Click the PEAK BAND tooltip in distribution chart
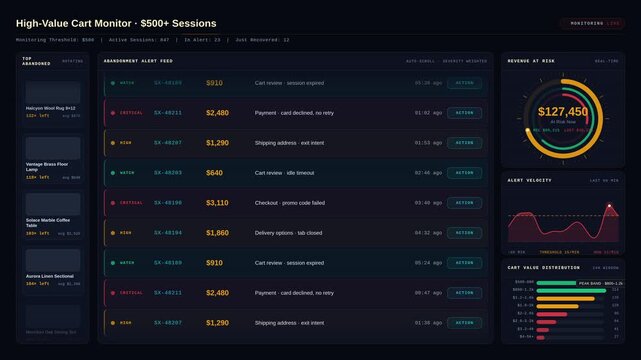The height and width of the screenshot is (360, 641). [x=600, y=283]
